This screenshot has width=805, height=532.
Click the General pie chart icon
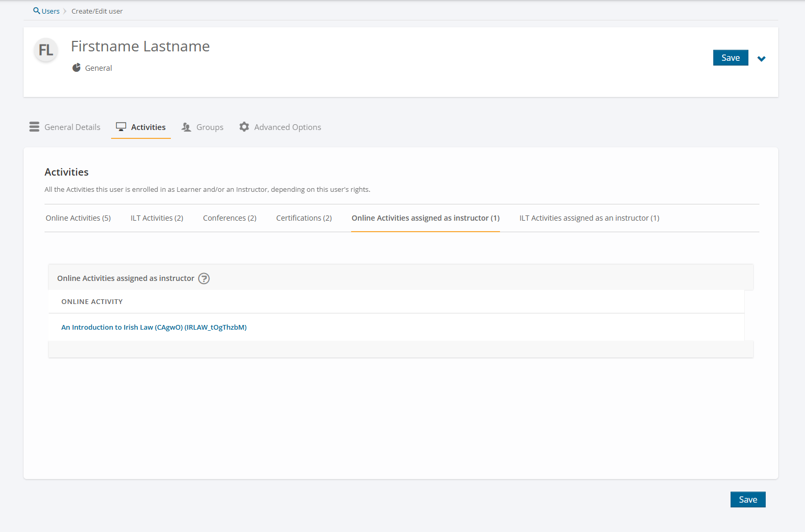point(77,68)
